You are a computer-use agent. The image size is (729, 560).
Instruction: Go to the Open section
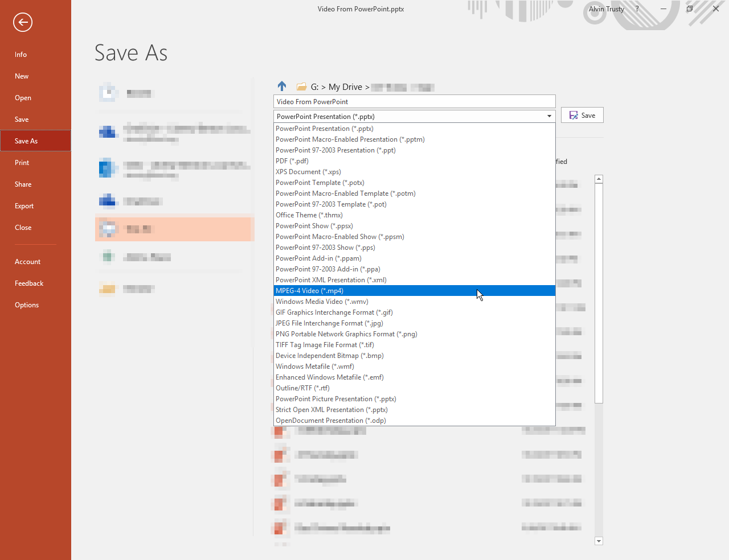tap(35, 98)
